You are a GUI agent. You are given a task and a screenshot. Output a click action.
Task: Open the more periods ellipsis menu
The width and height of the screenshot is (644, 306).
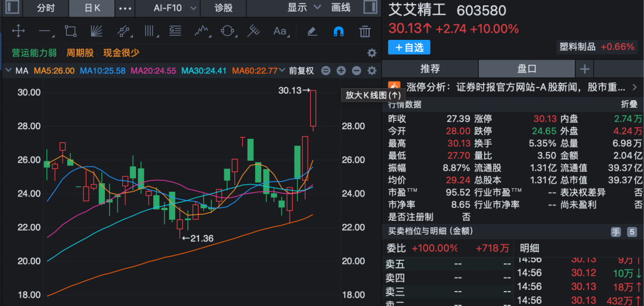(x=125, y=8)
